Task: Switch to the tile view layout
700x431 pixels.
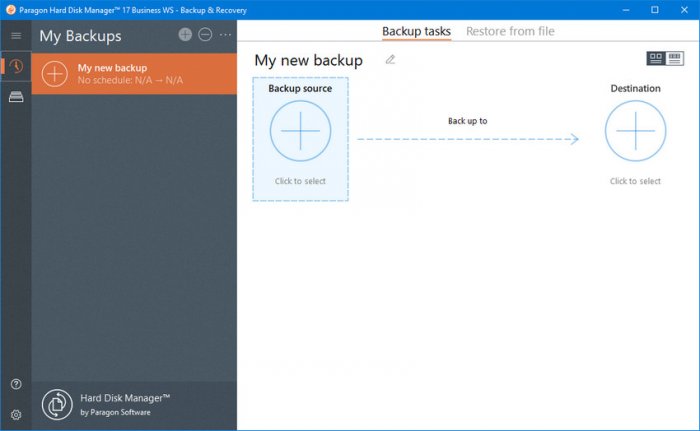Action: pyautogui.click(x=656, y=59)
